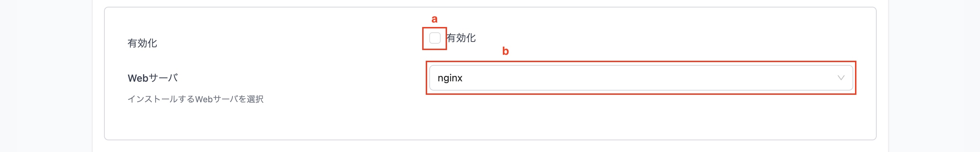Click the インストールするWebサーバを選択 help text
This screenshot has width=980, height=152.
195,99
